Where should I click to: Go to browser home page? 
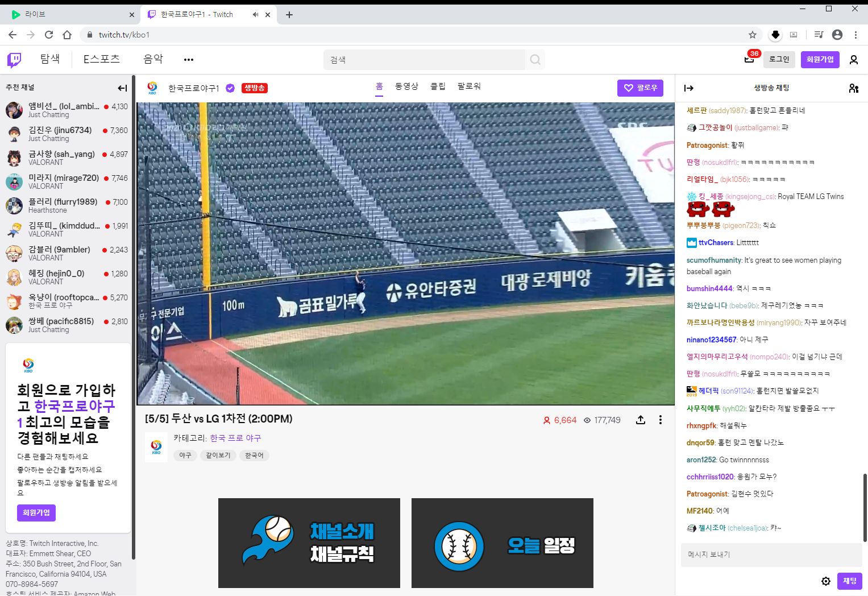click(x=67, y=35)
